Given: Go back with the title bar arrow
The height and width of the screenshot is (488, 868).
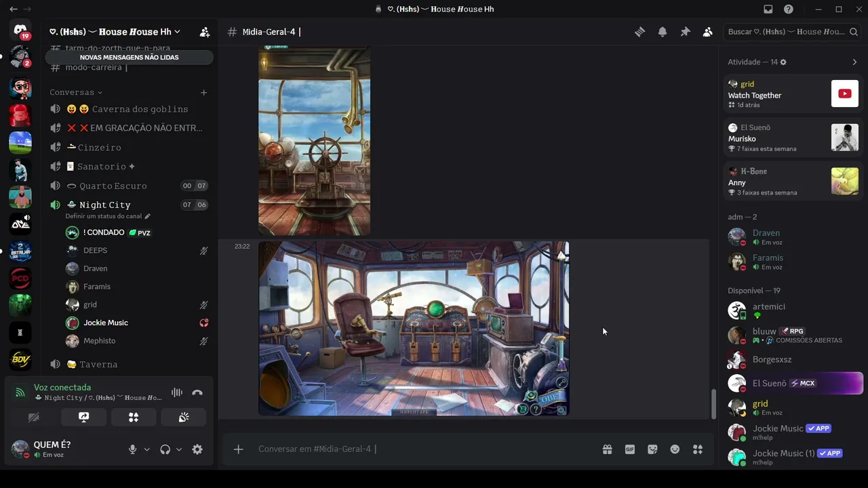Looking at the screenshot, I should [x=13, y=9].
